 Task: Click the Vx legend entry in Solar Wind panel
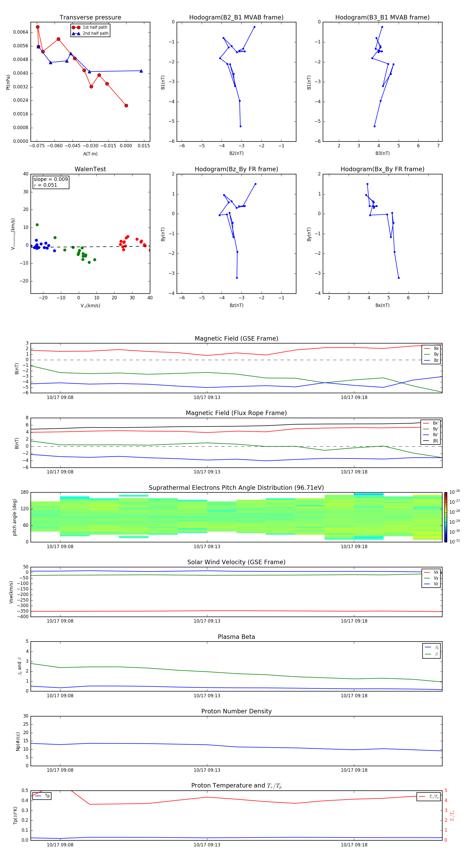tap(431, 572)
